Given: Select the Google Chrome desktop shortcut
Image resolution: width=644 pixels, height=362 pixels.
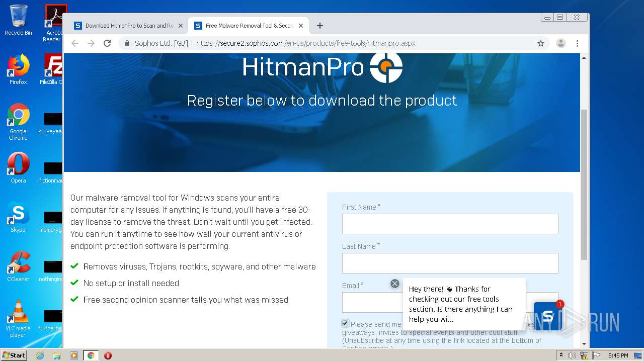Looking at the screenshot, I should pyautogui.click(x=18, y=122).
